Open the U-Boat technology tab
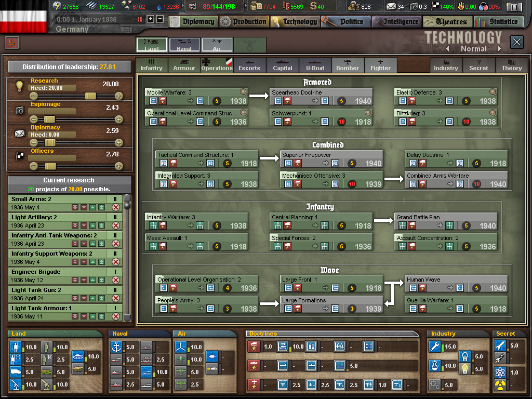 tap(315, 65)
